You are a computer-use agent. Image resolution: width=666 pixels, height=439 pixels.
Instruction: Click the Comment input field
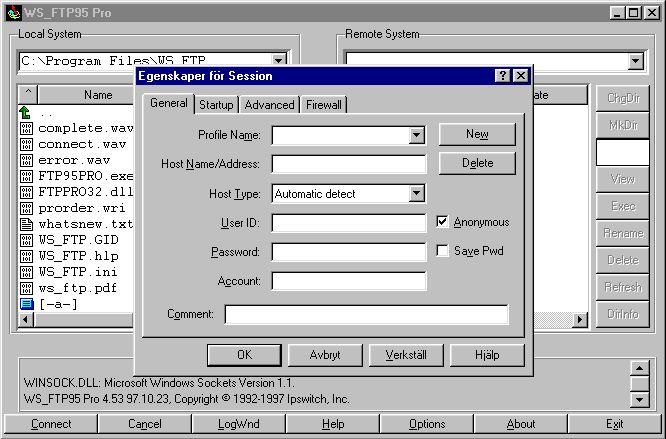pyautogui.click(x=366, y=315)
